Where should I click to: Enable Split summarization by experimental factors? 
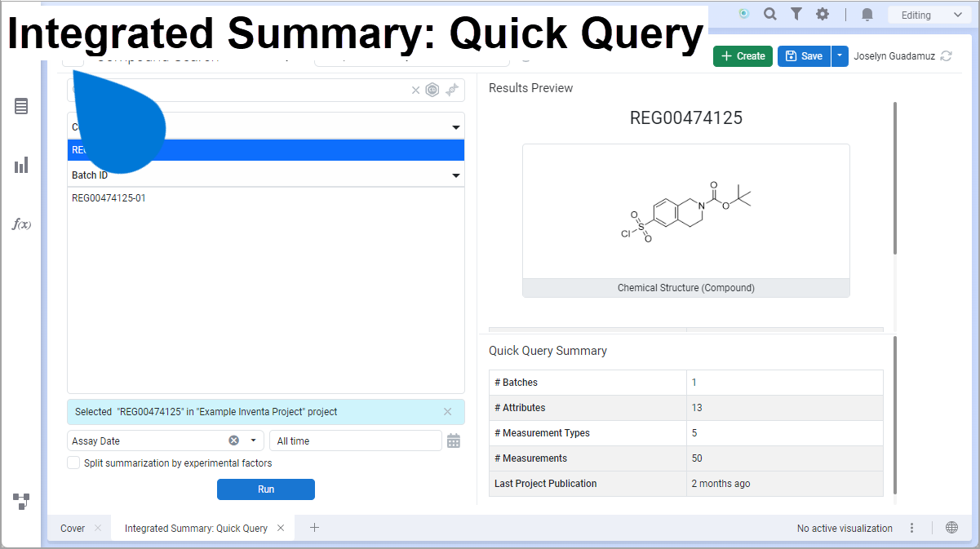click(73, 463)
